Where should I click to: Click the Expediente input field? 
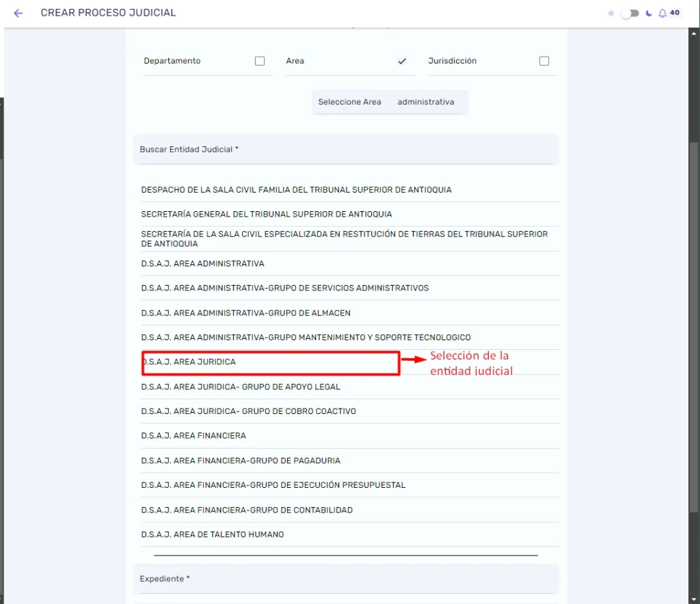click(x=345, y=579)
